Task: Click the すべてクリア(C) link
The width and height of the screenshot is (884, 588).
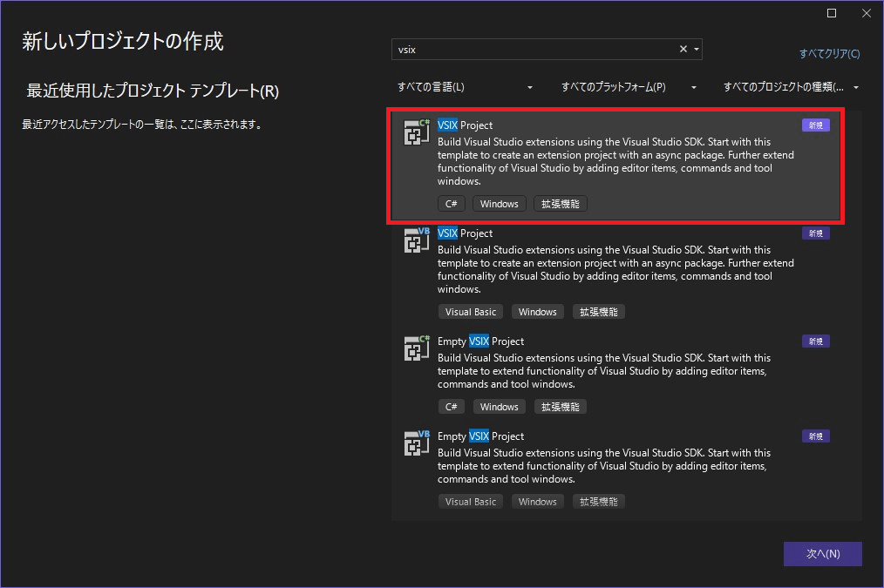Action: 829,53
